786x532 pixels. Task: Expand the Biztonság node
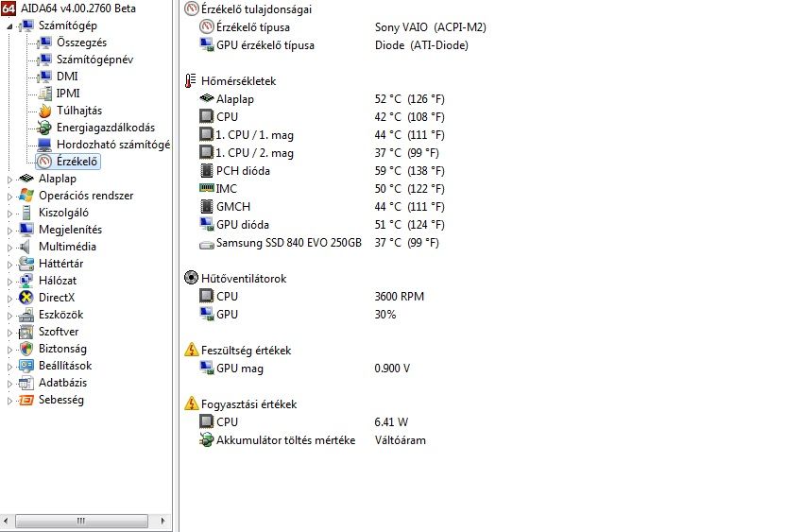[x=9, y=350]
